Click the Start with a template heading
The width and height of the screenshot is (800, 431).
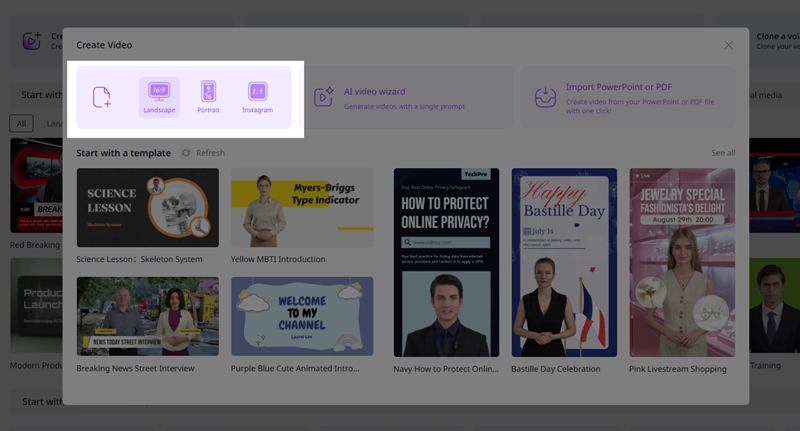(x=123, y=153)
